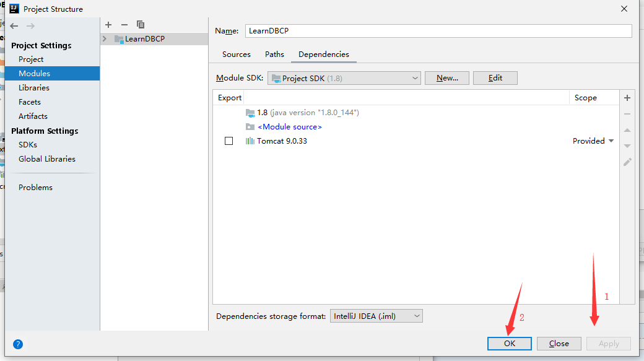
Task: Remove selected module with minus icon
Action: pos(124,25)
